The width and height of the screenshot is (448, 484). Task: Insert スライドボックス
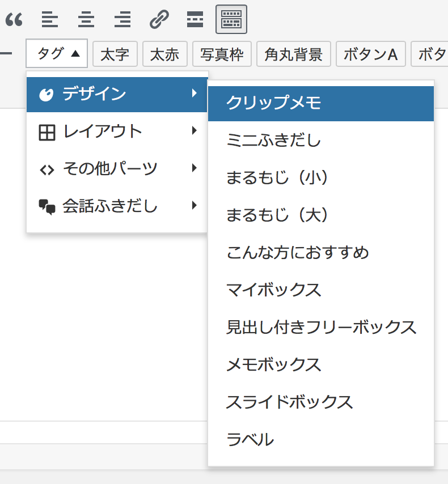[321, 402]
